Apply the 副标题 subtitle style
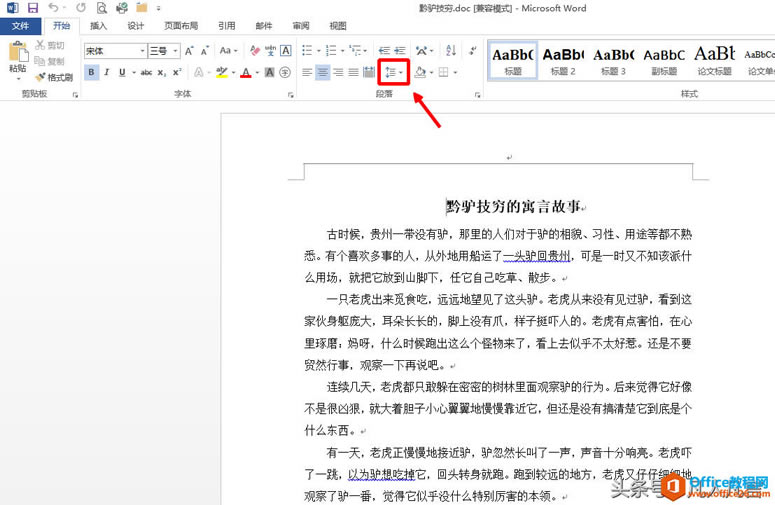Viewport: 775px width, 505px height. (664, 60)
